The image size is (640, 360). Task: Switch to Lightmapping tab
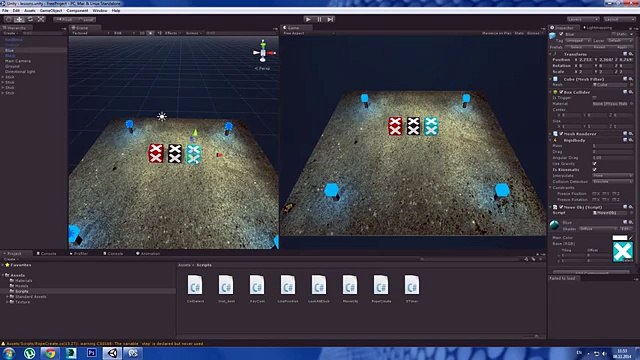point(598,28)
